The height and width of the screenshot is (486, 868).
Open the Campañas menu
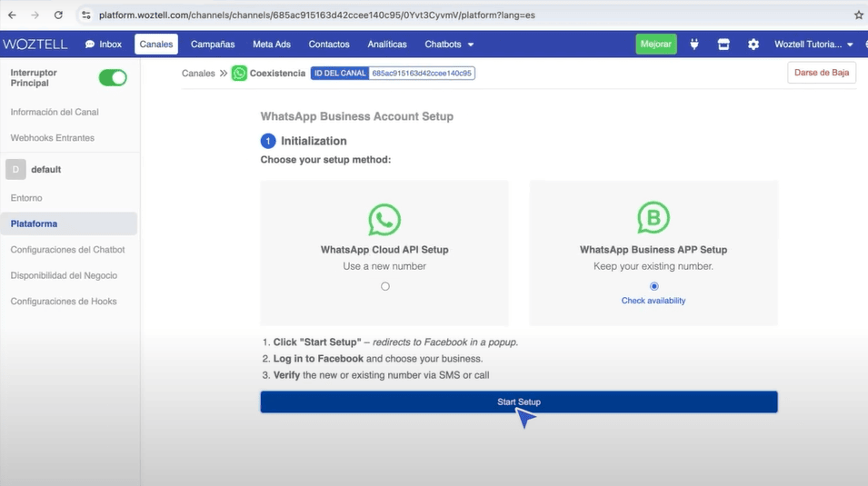(x=213, y=45)
